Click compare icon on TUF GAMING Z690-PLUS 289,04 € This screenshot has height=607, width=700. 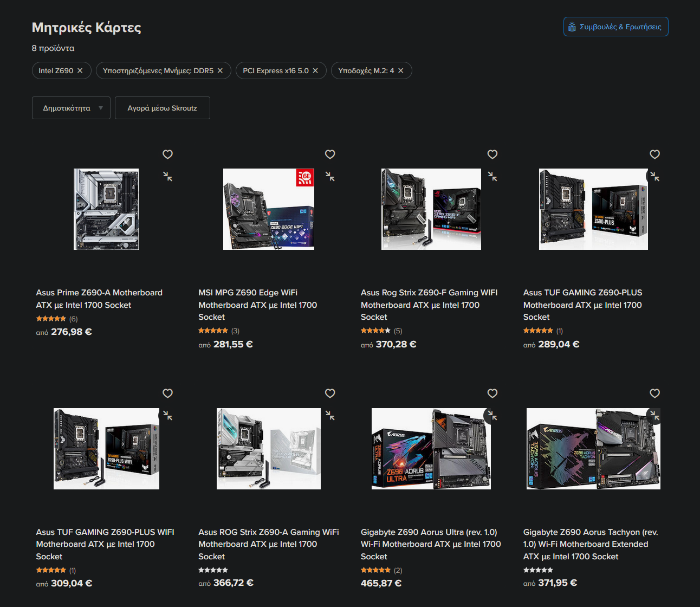click(655, 176)
